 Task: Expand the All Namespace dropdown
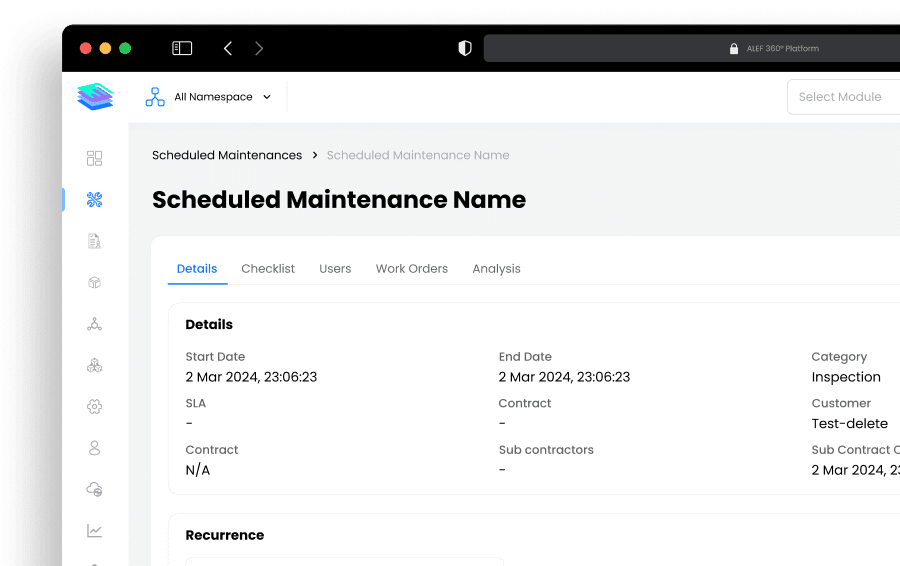click(x=210, y=97)
